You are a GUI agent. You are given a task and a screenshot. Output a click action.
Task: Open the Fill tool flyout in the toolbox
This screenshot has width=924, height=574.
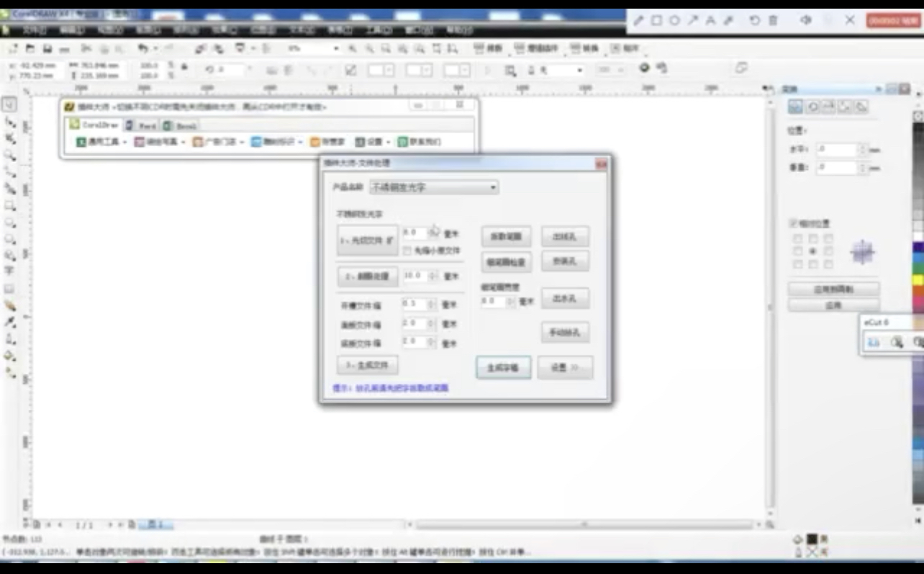9,356
